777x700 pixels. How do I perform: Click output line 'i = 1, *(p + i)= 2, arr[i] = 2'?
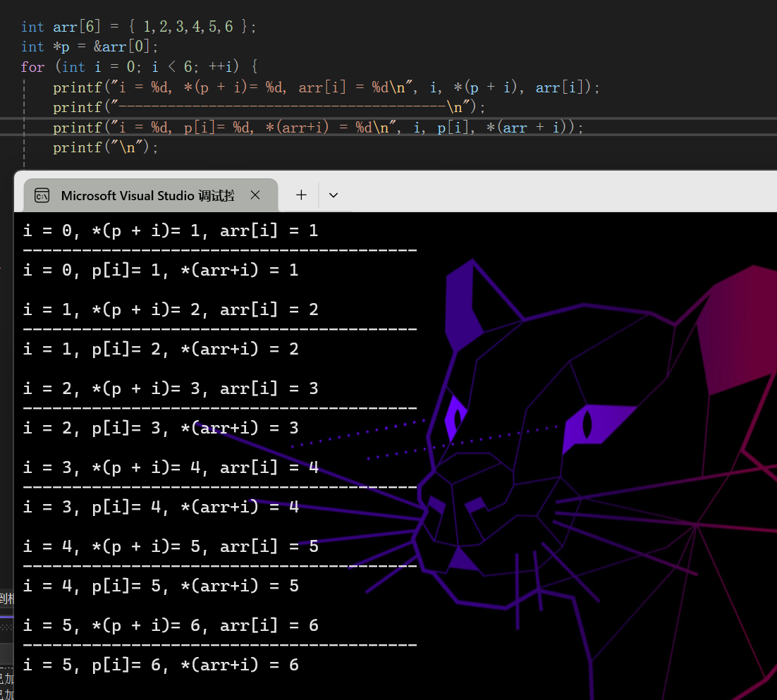pos(171,310)
